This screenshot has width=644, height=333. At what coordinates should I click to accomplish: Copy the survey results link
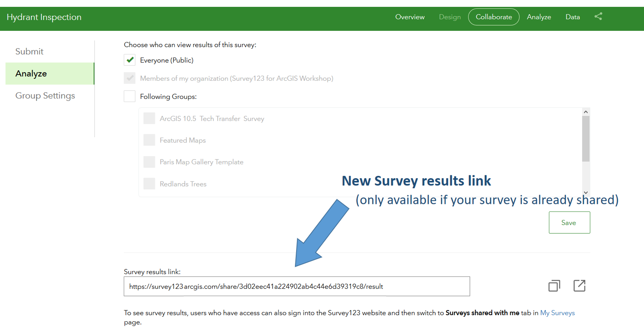click(554, 286)
